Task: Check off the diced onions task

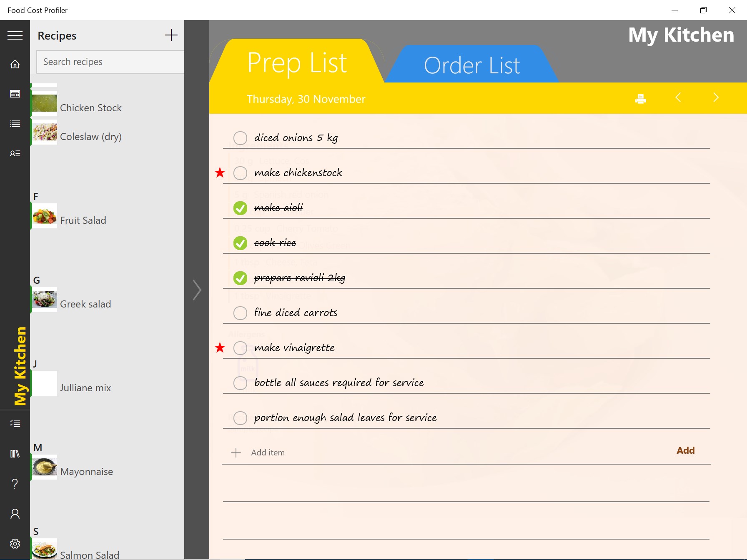Action: coord(240,137)
